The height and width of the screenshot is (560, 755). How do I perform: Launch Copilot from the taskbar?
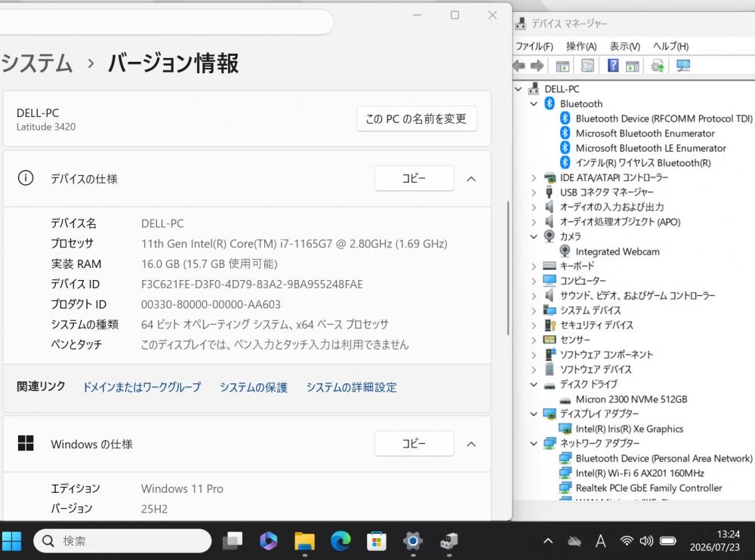[269, 540]
